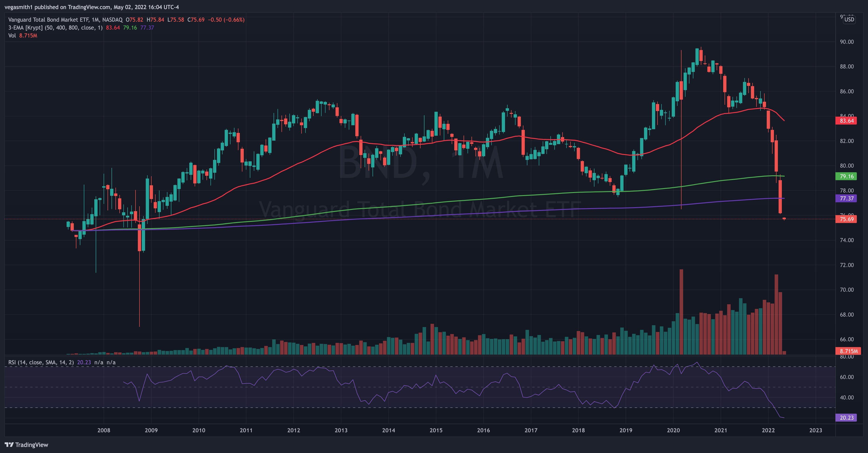Click the USD currency button
The image size is (868, 453).
(x=849, y=19)
